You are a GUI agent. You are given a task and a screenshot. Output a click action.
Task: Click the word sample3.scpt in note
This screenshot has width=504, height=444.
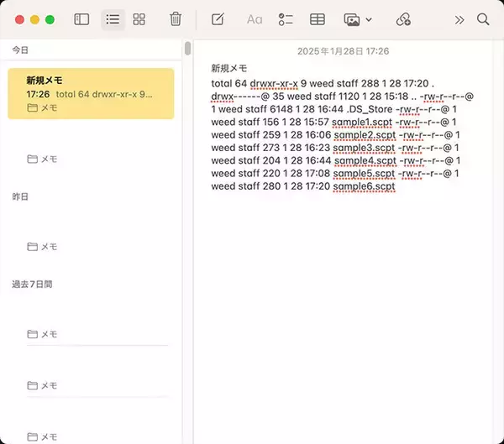(x=364, y=148)
